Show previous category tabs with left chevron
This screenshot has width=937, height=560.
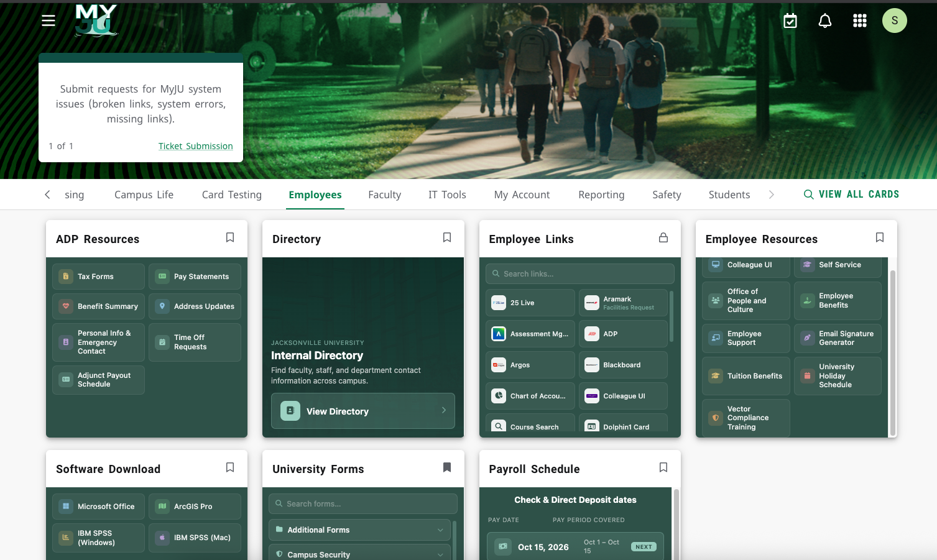[x=47, y=195]
